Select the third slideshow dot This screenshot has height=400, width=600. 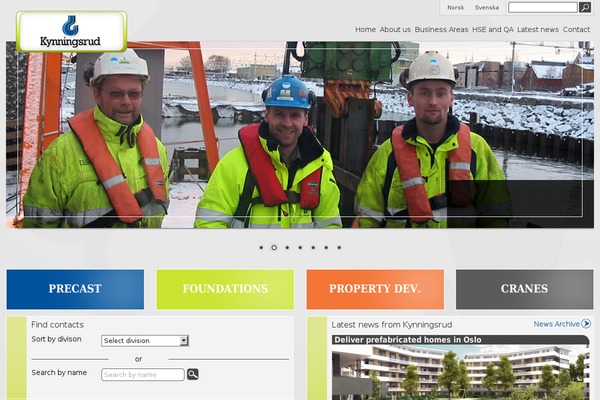[x=287, y=248]
